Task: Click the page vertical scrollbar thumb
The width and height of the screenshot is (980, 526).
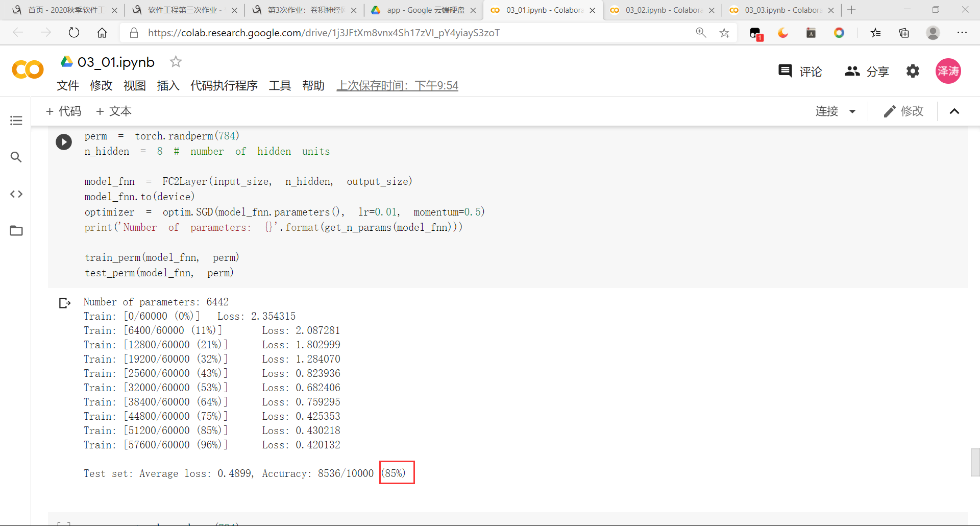Action: (975, 462)
